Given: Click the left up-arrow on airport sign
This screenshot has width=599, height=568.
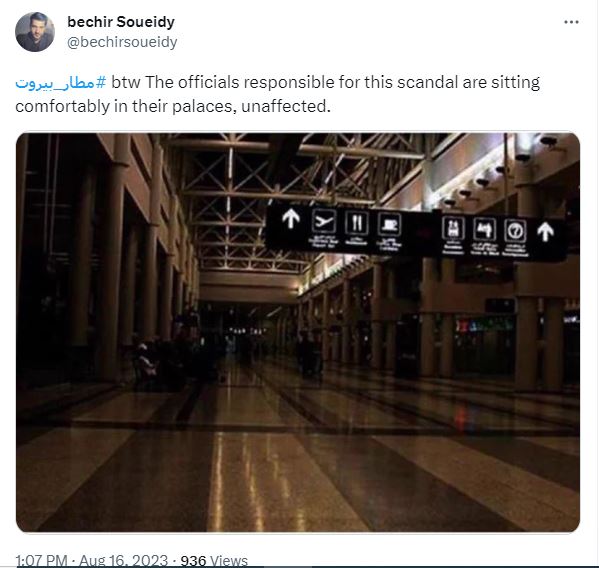Looking at the screenshot, I should pos(291,219).
